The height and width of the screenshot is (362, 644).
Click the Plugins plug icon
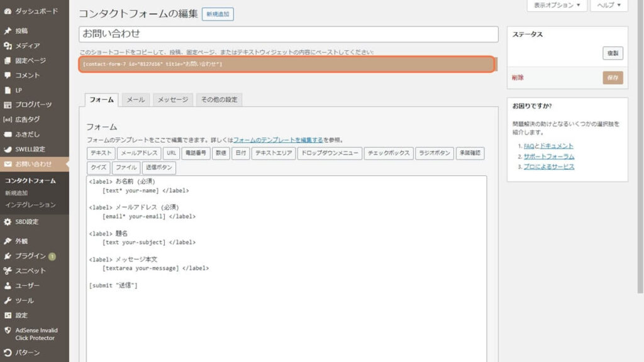[x=8, y=256]
